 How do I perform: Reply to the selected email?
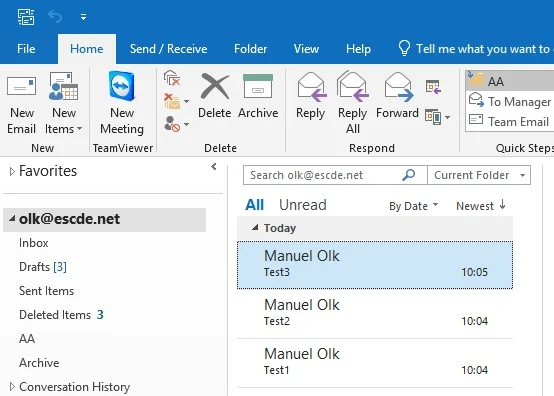310,96
